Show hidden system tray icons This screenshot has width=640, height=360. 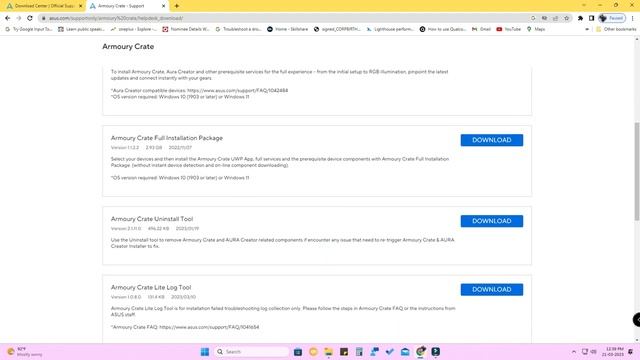click(573, 351)
